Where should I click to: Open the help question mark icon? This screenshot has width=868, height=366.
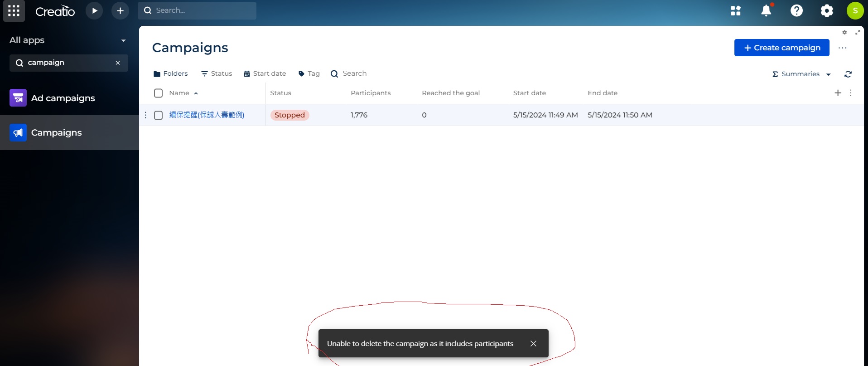[x=796, y=10]
